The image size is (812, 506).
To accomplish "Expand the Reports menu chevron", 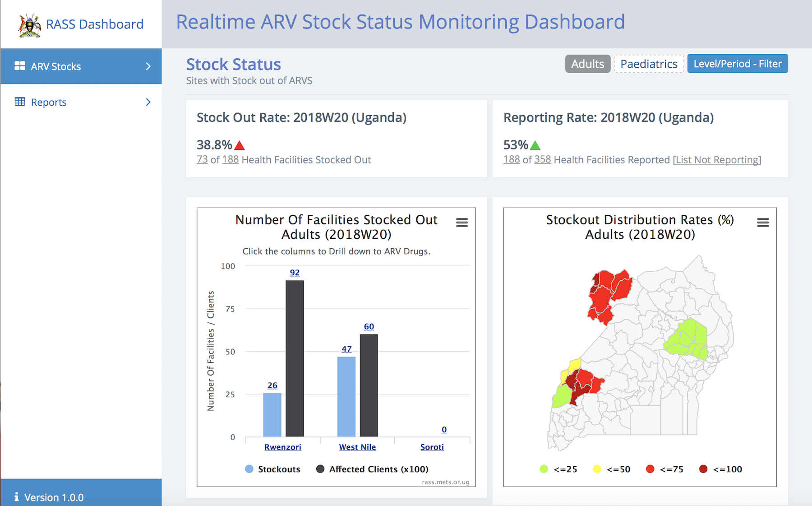I will coord(148,102).
